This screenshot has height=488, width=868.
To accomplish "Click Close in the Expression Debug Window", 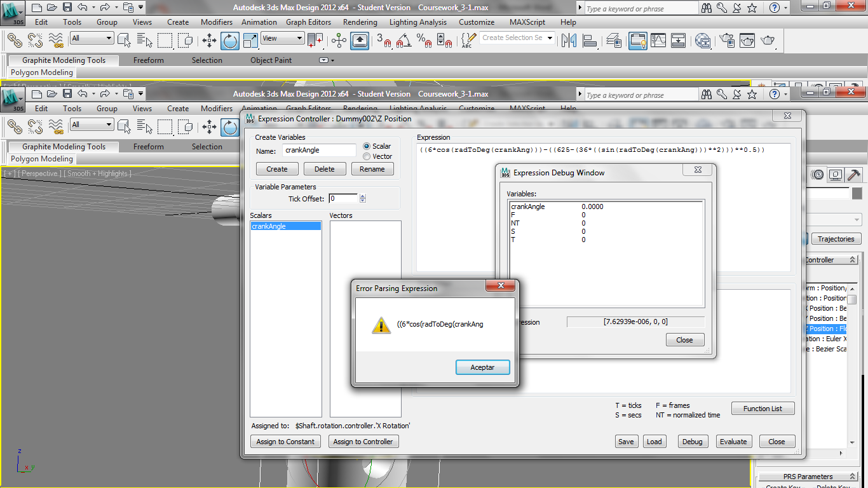I will click(x=684, y=340).
